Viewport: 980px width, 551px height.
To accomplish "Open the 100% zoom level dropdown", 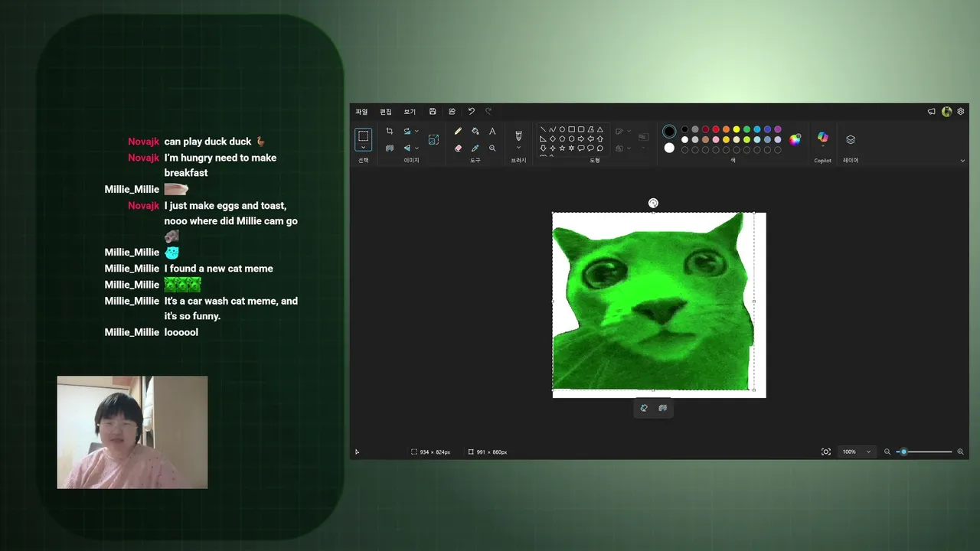I will point(856,452).
